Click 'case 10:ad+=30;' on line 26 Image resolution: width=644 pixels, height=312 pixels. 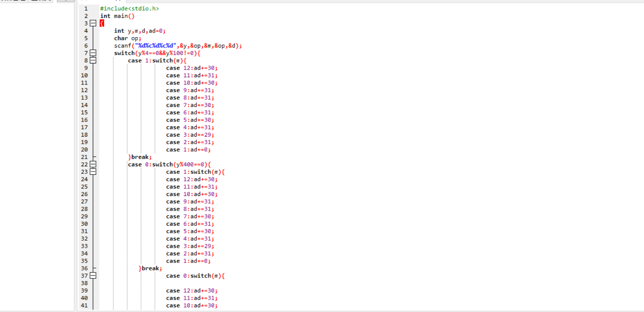point(192,194)
